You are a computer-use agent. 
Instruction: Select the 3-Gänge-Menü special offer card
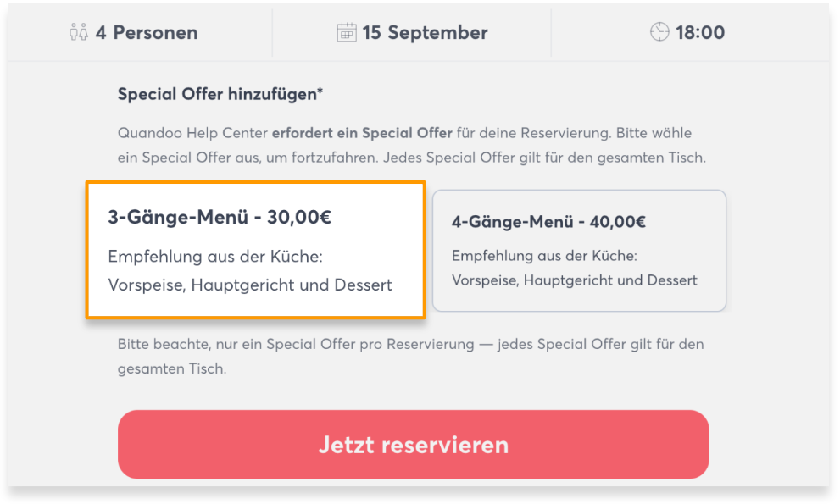(x=255, y=250)
